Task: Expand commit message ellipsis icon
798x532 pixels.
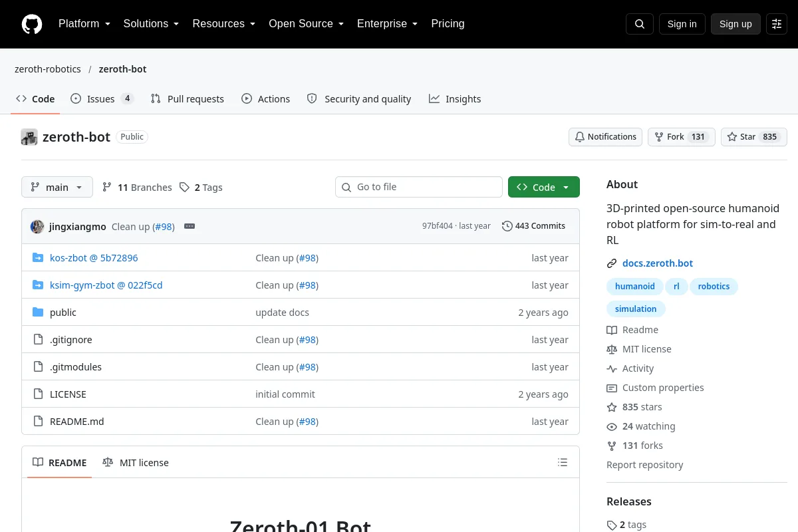Action: pyautogui.click(x=190, y=226)
